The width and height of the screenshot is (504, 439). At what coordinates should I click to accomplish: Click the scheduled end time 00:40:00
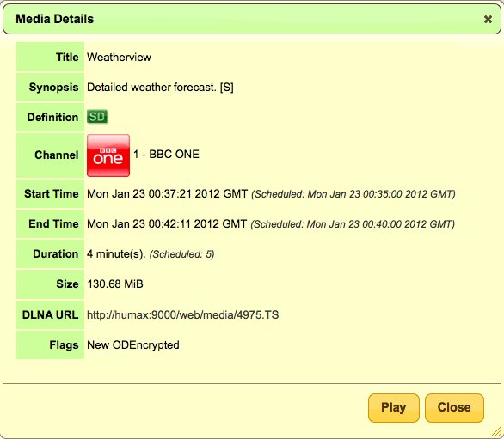[x=382, y=224]
